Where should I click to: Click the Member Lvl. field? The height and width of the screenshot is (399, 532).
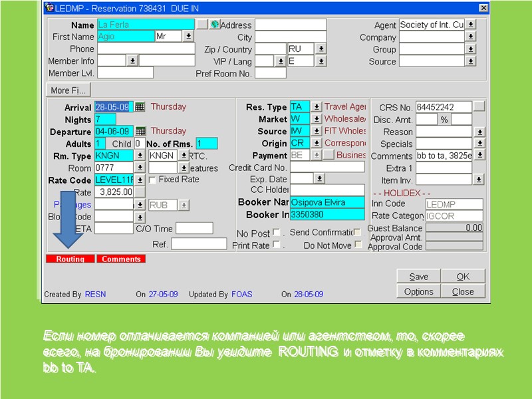(126, 72)
